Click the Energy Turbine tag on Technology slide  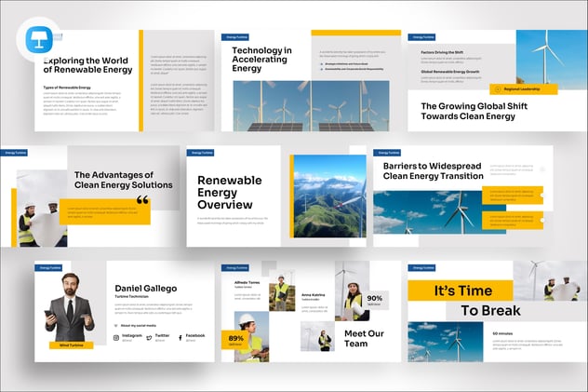[234, 36]
